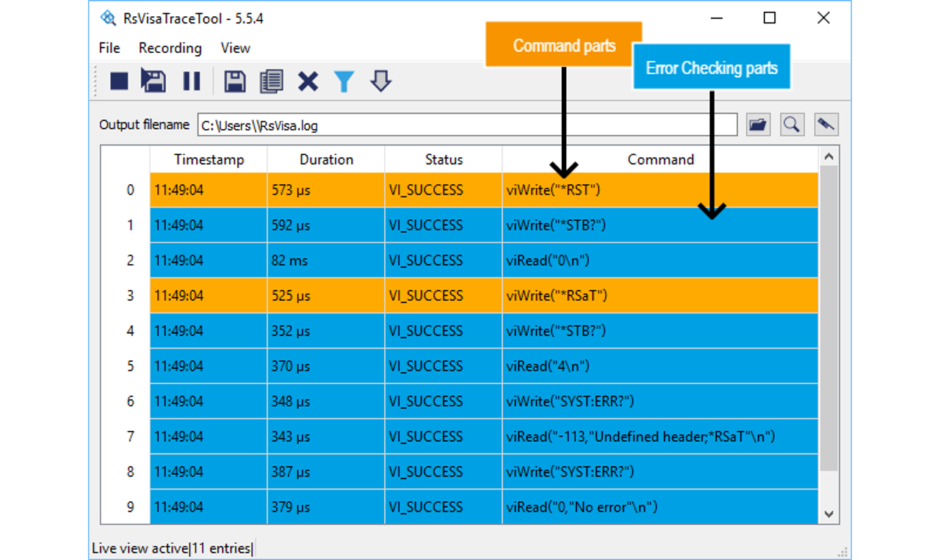Click the scrollbar down arrow

click(828, 514)
